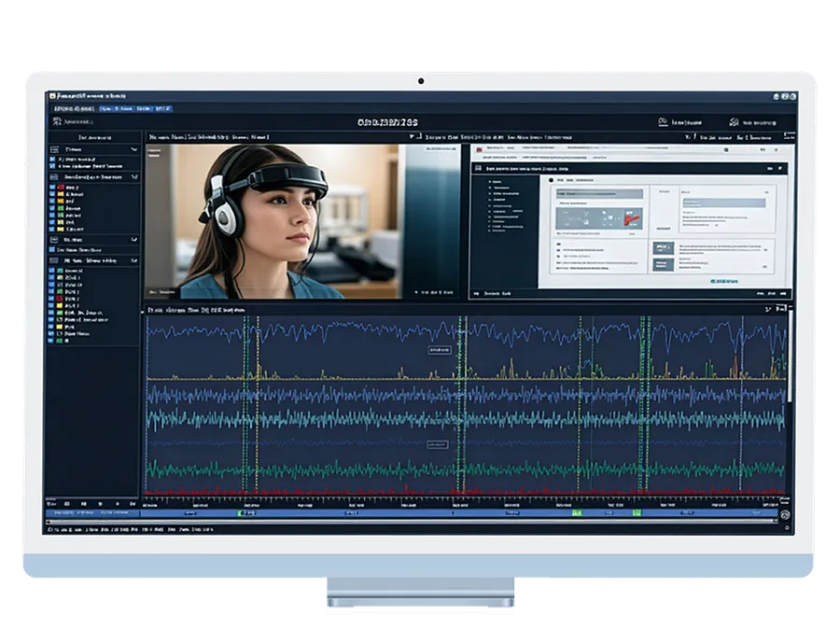The image size is (840, 630).
Task: Click the camera icon in the top right header
Action: click(x=663, y=121)
